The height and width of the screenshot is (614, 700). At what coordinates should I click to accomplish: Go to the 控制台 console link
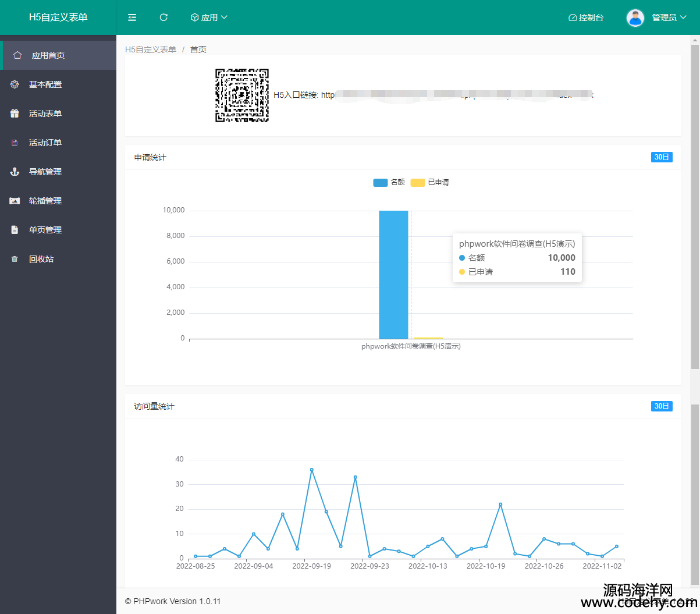coord(586,17)
